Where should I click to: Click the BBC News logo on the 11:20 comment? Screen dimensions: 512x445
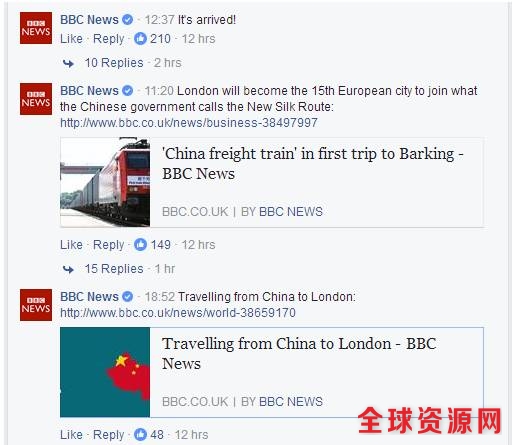[x=36, y=99]
